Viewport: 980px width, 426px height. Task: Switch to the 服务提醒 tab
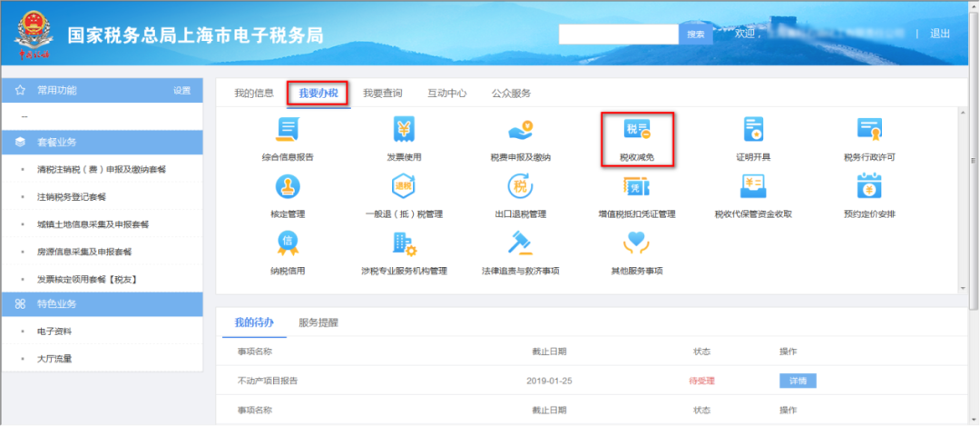tap(318, 322)
